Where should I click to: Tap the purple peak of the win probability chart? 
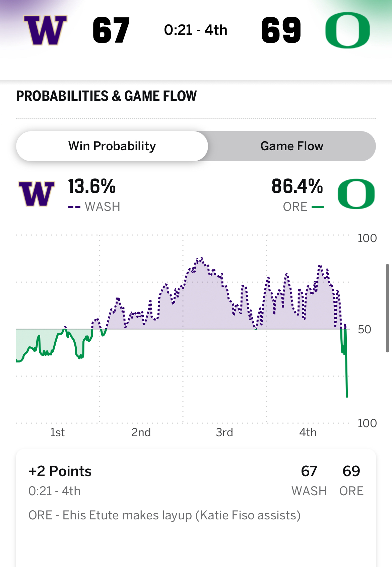(201, 258)
